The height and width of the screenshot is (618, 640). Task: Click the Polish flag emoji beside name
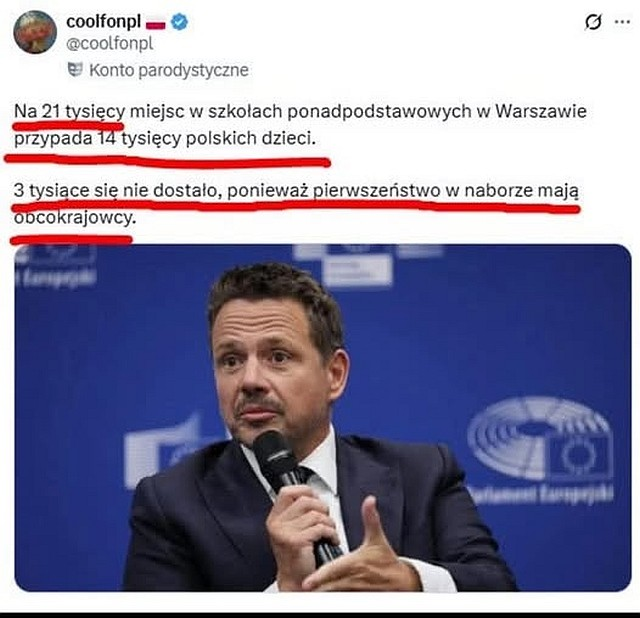coord(156,24)
